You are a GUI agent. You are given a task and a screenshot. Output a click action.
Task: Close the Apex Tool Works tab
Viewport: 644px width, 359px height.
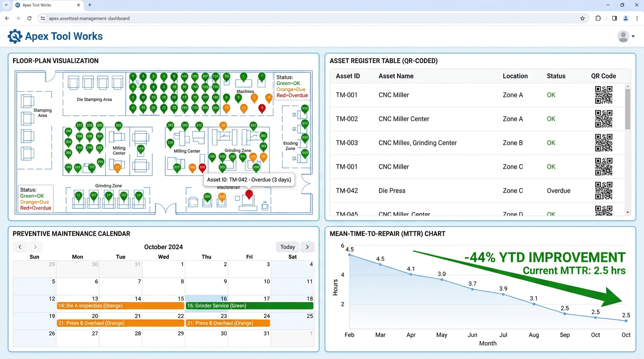pos(79,5)
